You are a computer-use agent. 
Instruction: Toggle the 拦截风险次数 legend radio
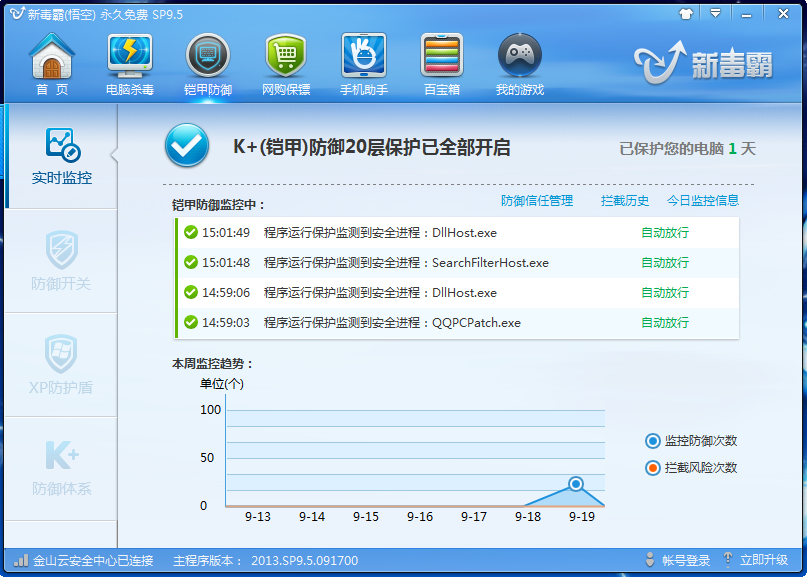click(653, 468)
